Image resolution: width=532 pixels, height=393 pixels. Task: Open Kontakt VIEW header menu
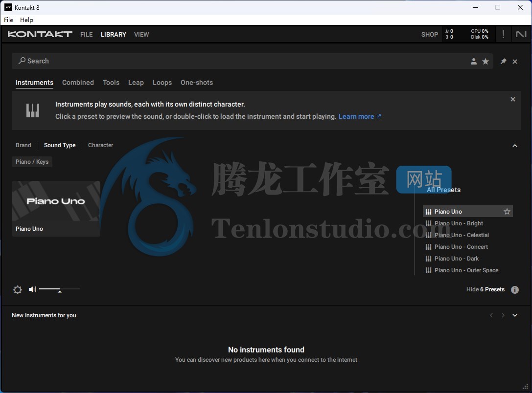pos(141,35)
